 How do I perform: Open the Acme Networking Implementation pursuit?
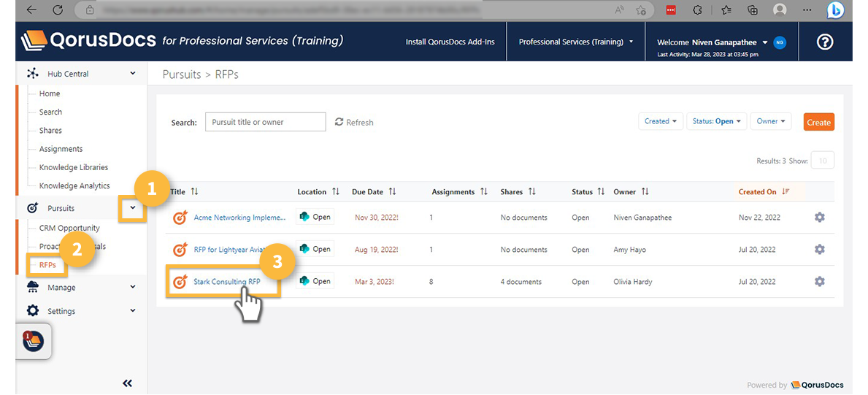(239, 218)
